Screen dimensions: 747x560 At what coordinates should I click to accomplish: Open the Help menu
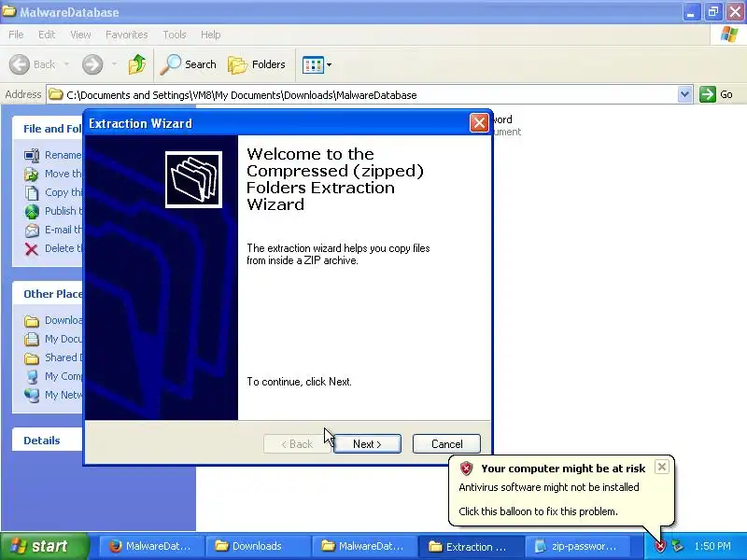(x=210, y=35)
